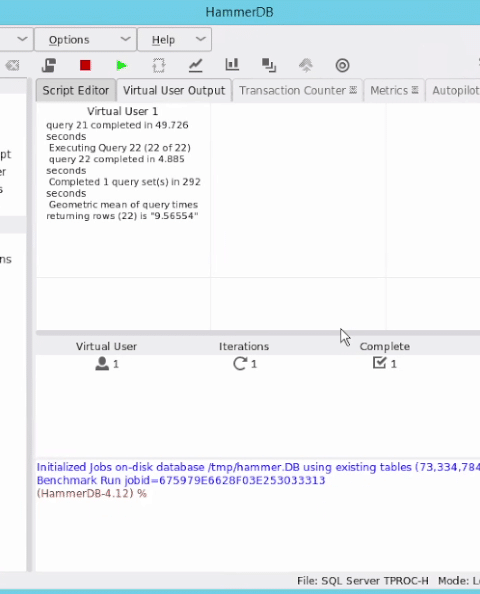This screenshot has width=480, height=594.
Task: Click the clear/erase icon in toolbar
Action: [x=13, y=66]
